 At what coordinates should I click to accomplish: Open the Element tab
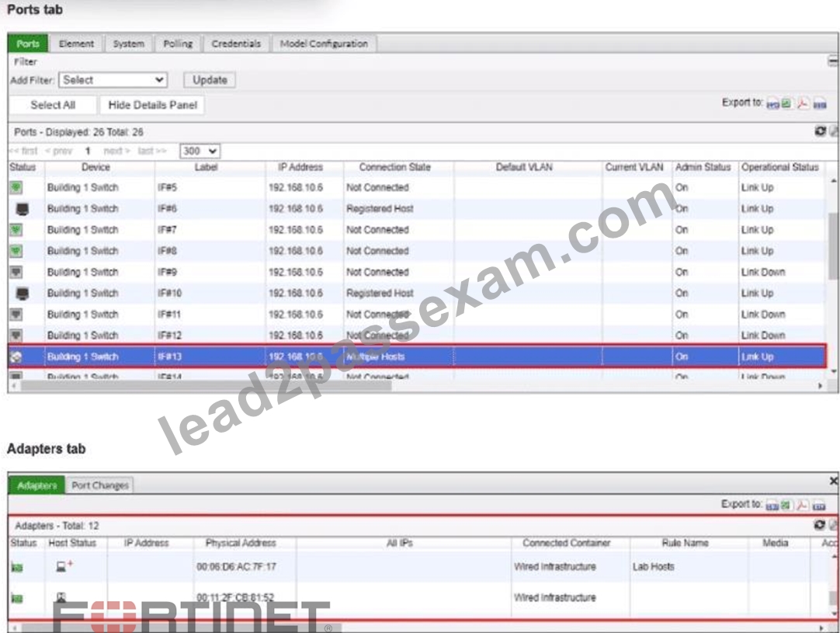[76, 43]
